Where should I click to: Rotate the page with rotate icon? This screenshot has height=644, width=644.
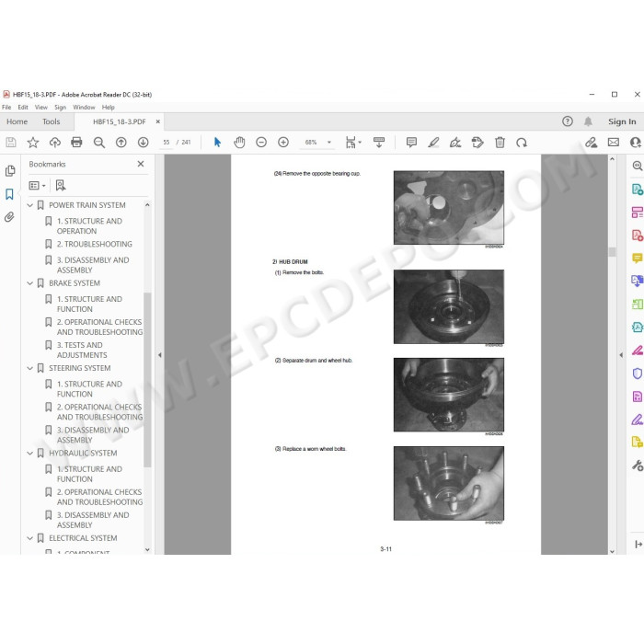click(522, 143)
